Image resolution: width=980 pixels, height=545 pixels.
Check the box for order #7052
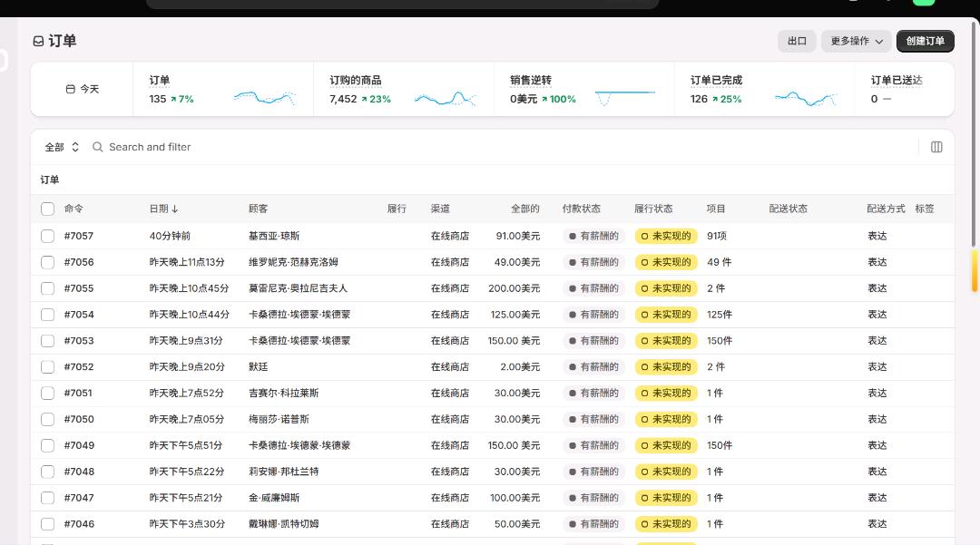(x=47, y=367)
